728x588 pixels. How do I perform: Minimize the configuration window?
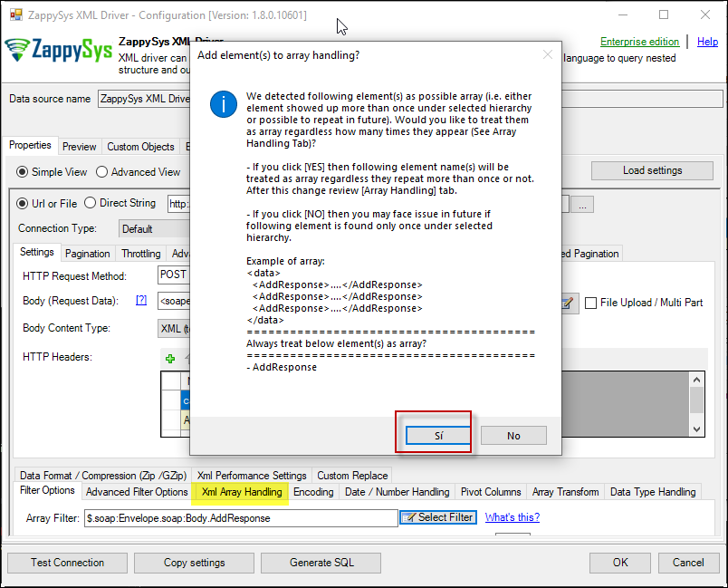(x=623, y=14)
